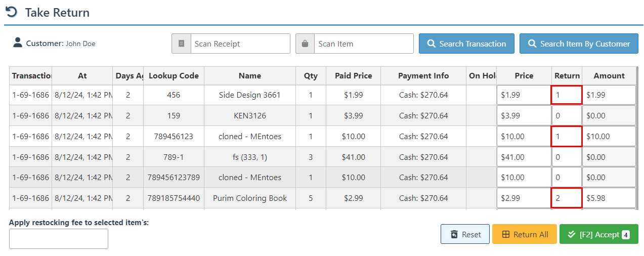Sort by the Paid Price column header
This screenshot has width=644, height=256.
point(353,76)
